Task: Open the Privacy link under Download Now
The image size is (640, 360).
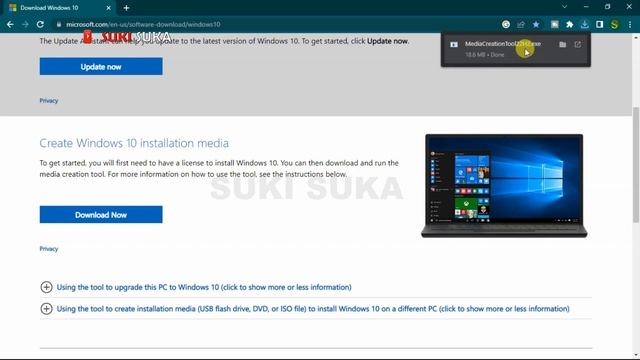Action: (x=49, y=249)
